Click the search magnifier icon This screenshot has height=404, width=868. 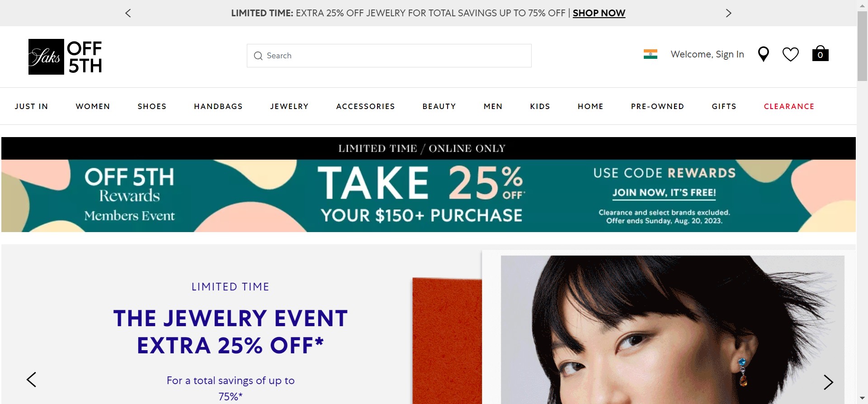click(x=258, y=56)
